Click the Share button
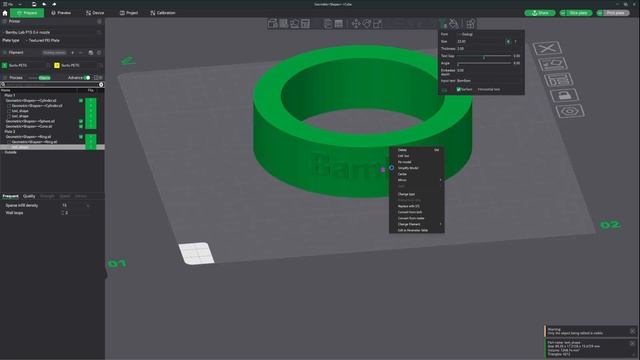640x360 pixels. coord(540,13)
